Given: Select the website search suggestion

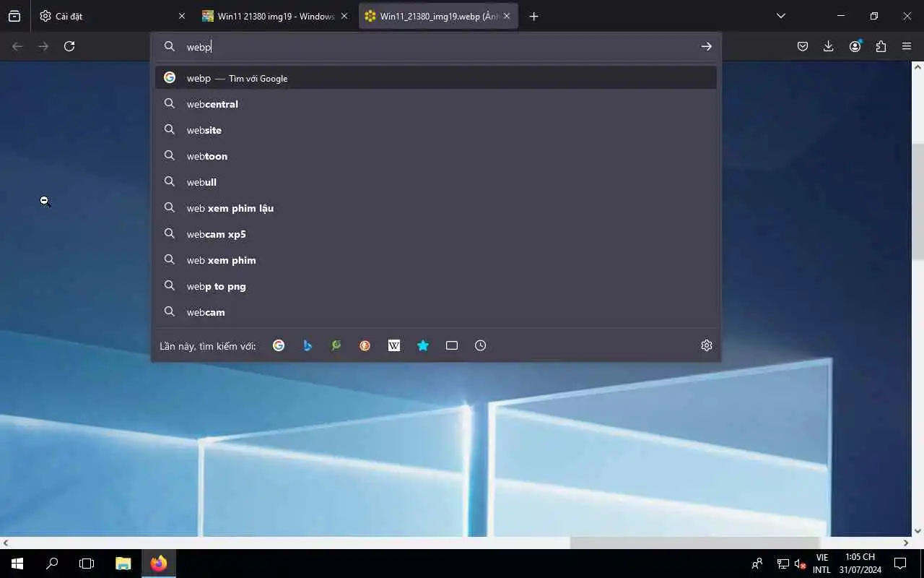Looking at the screenshot, I should [x=436, y=130].
